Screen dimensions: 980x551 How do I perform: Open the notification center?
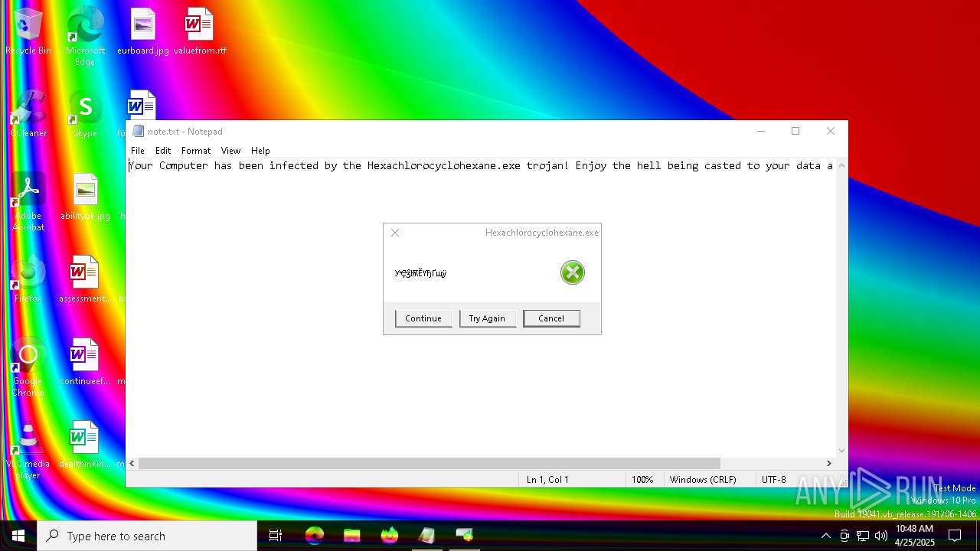tap(955, 536)
